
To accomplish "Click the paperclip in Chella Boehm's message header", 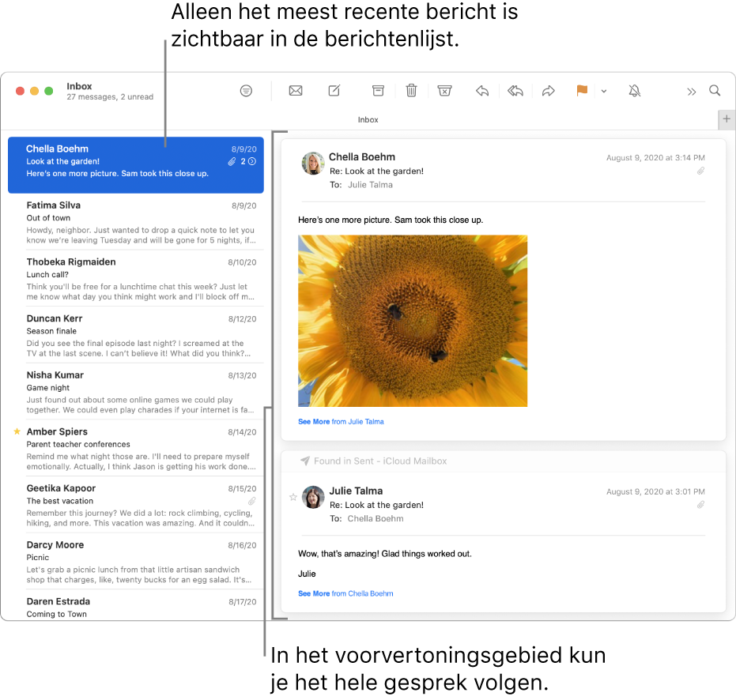I will 700,171.
